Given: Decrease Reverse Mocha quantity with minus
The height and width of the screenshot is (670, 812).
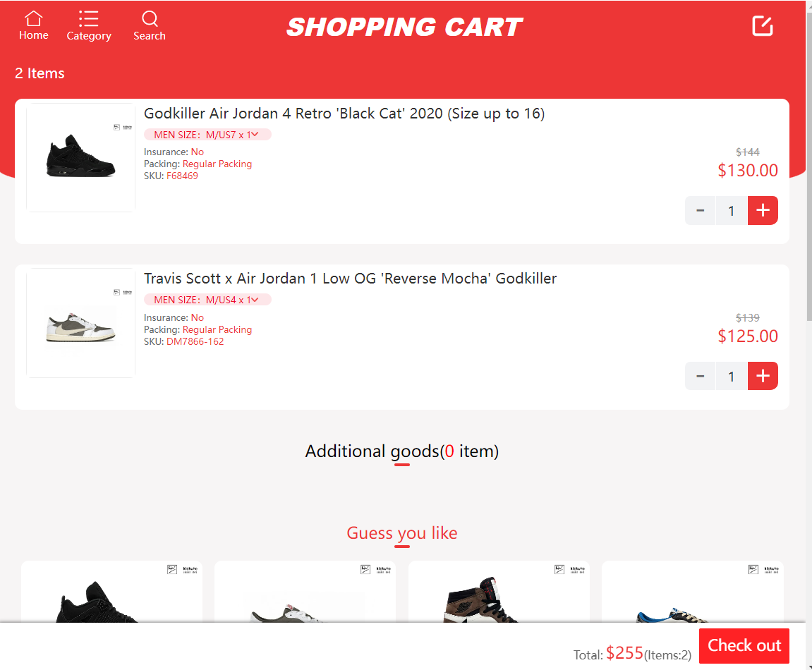Looking at the screenshot, I should (701, 376).
